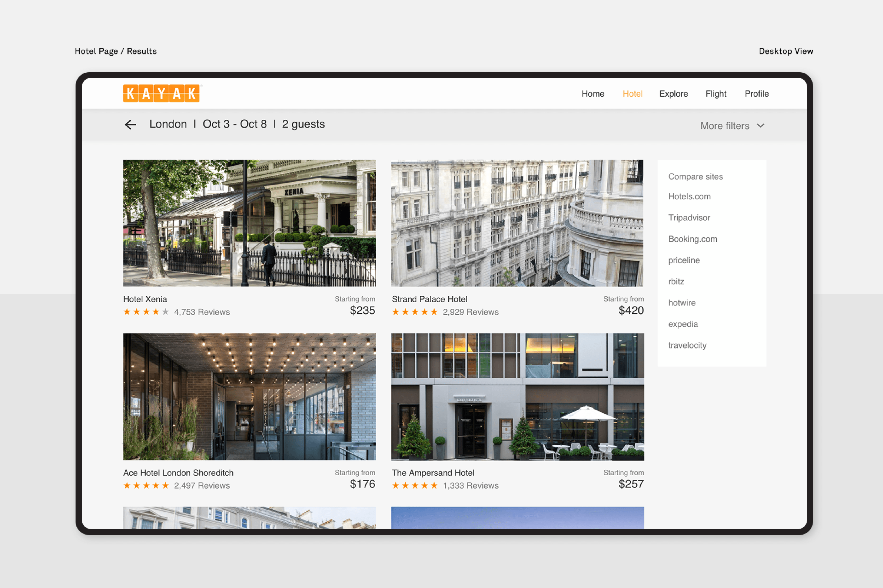Open the Hotel Xenia photo

(x=249, y=223)
